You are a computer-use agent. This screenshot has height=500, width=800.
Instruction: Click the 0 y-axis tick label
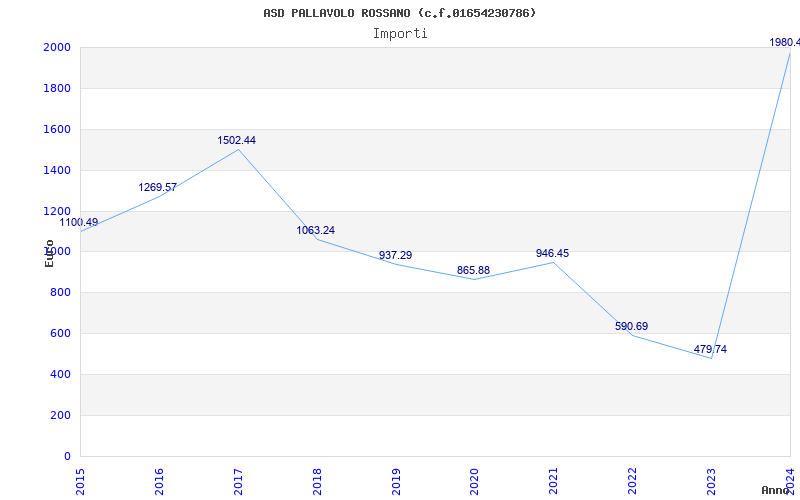(67, 457)
